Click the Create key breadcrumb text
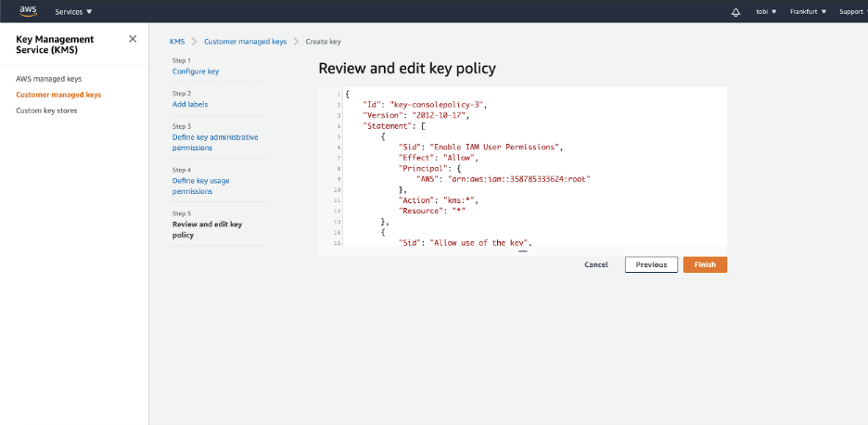868x425 pixels. 324,42
